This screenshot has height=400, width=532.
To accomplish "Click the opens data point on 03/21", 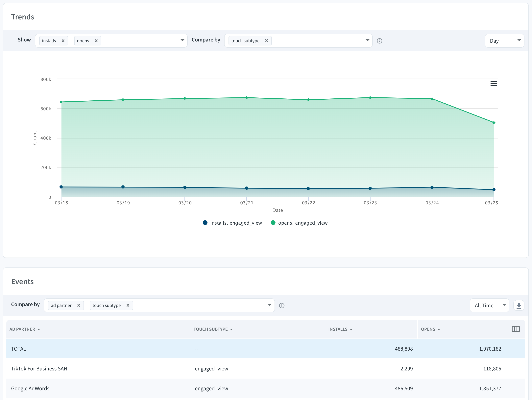I will tap(247, 98).
